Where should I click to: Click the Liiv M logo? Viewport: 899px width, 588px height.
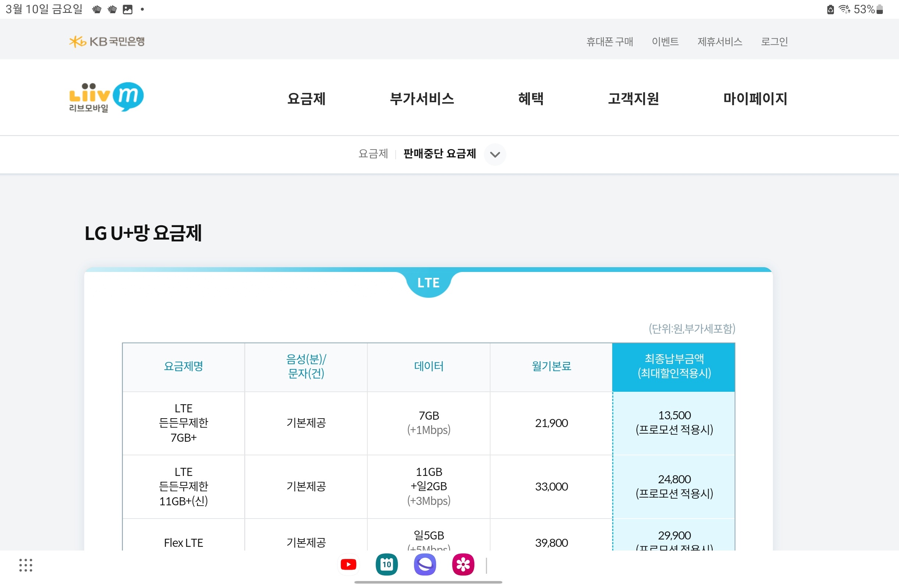pyautogui.click(x=106, y=97)
